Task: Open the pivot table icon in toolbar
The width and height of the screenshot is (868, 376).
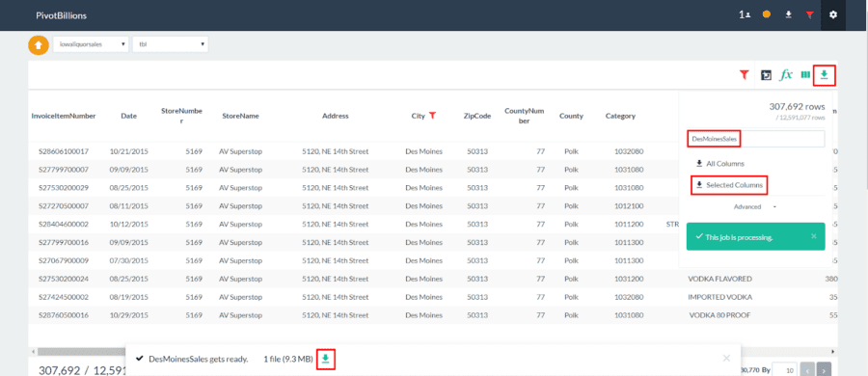Action: coord(766,75)
